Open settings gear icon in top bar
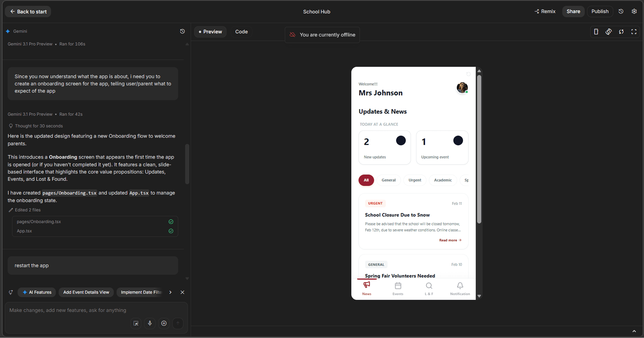The height and width of the screenshot is (338, 644). (634, 12)
